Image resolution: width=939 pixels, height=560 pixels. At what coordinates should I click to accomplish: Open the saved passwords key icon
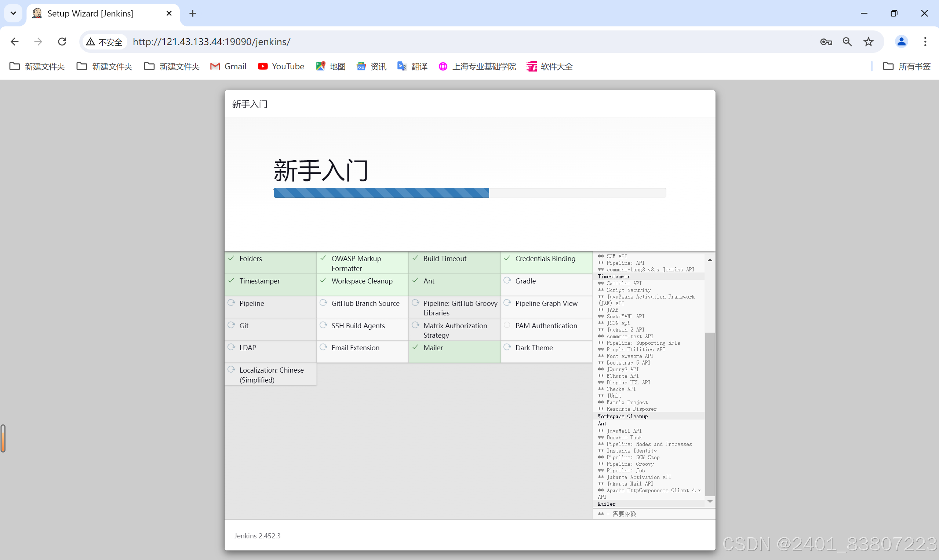coord(826,41)
